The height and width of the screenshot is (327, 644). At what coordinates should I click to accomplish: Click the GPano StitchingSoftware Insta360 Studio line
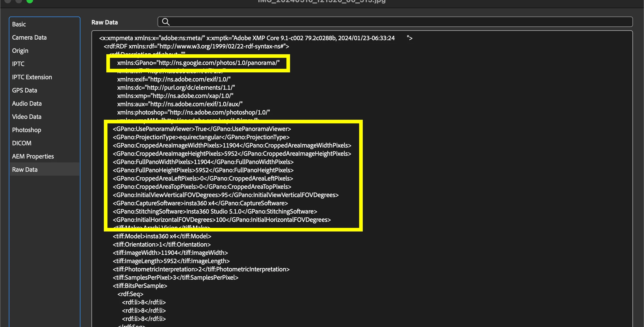click(215, 211)
